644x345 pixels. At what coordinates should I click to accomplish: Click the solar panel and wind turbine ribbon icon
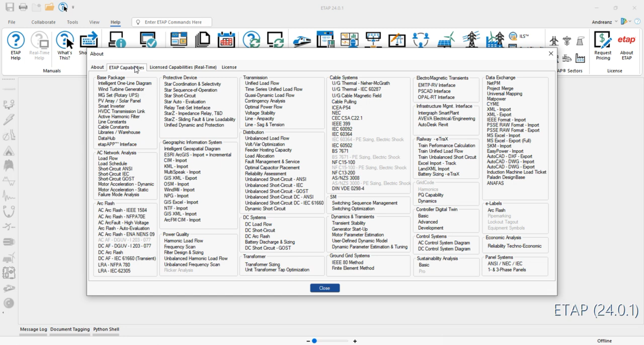tap(446, 40)
